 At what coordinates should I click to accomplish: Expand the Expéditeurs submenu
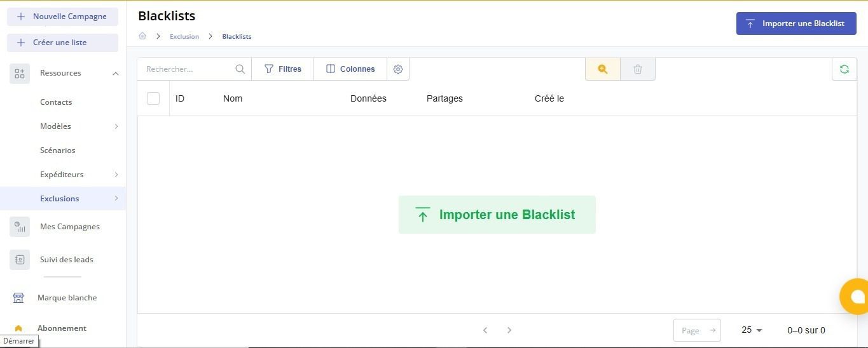point(116,175)
